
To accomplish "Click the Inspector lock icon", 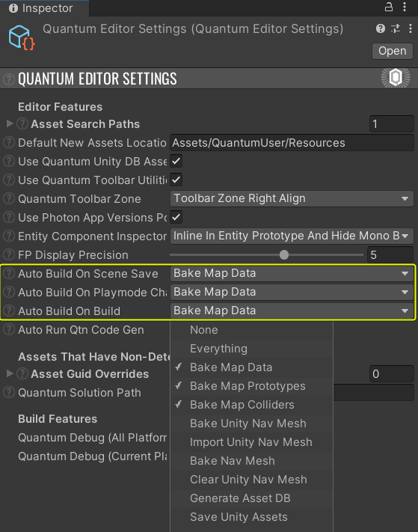I will pyautogui.click(x=389, y=7).
